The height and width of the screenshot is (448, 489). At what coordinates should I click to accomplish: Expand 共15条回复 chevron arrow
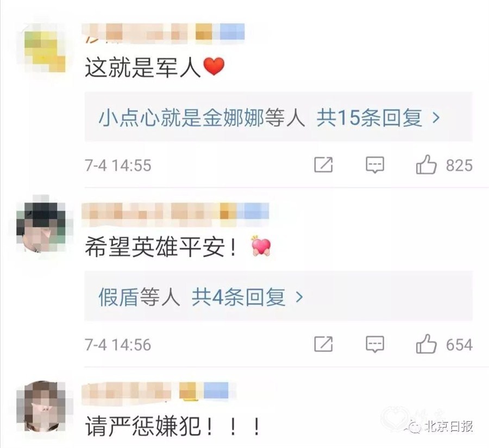click(436, 118)
